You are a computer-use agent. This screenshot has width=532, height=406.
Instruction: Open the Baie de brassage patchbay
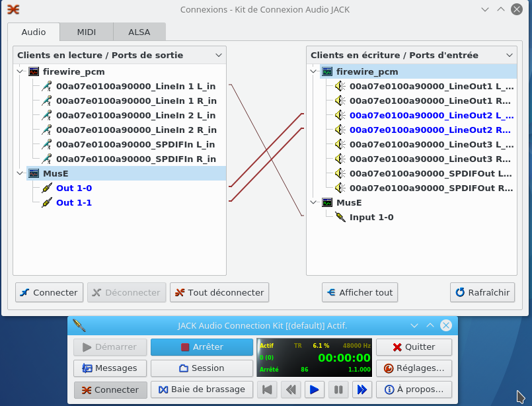(x=202, y=389)
